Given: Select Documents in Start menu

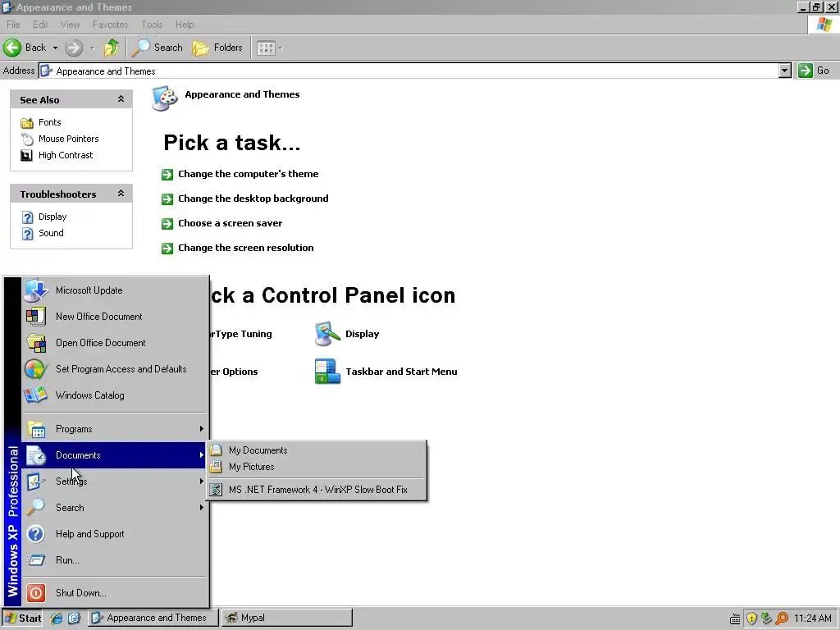Looking at the screenshot, I should [x=113, y=455].
